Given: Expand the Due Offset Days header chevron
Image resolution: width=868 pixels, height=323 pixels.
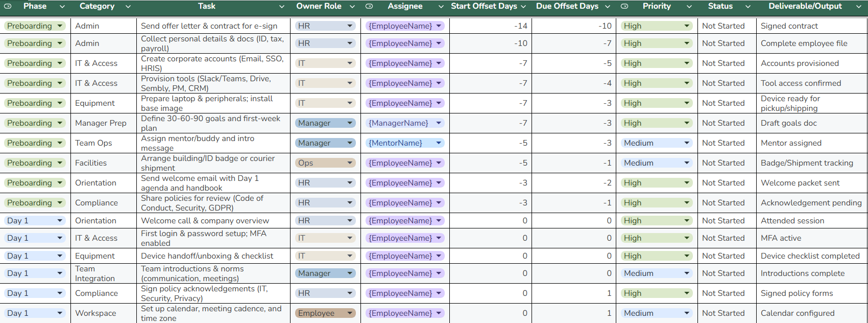Looking at the screenshot, I should [608, 7].
